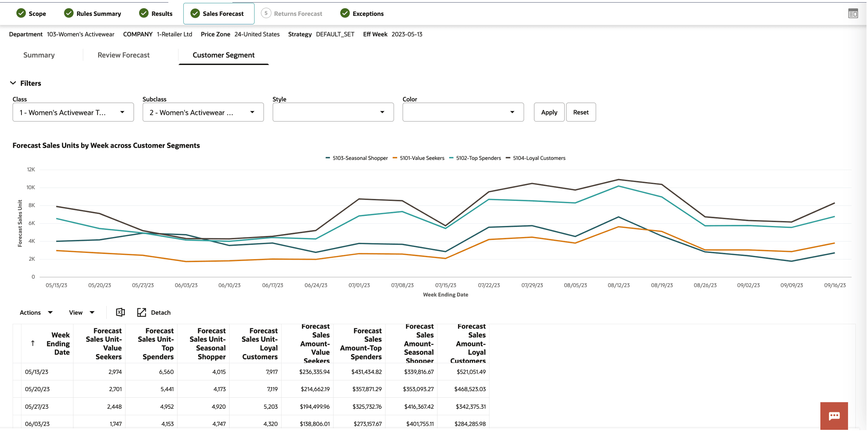Click the Exceptions step checkmark icon
Screen dimensions: 868x432
click(x=345, y=14)
